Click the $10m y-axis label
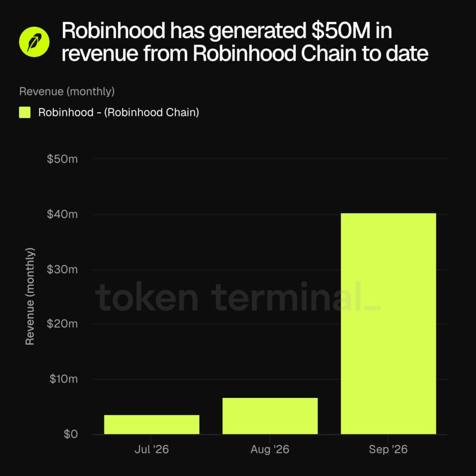This screenshot has width=476, height=476. click(x=63, y=379)
